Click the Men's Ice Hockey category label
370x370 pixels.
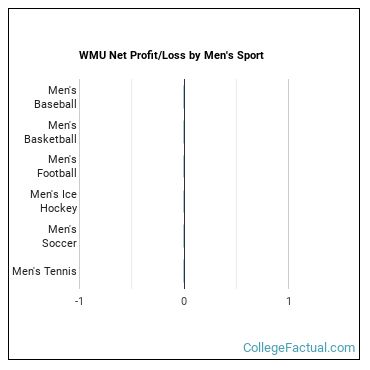click(54, 201)
